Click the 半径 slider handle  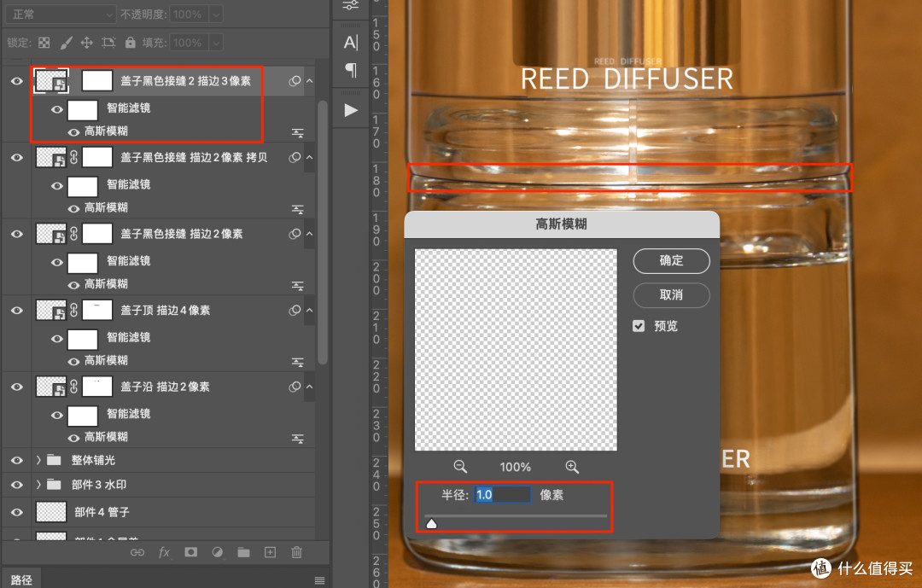tap(432, 523)
